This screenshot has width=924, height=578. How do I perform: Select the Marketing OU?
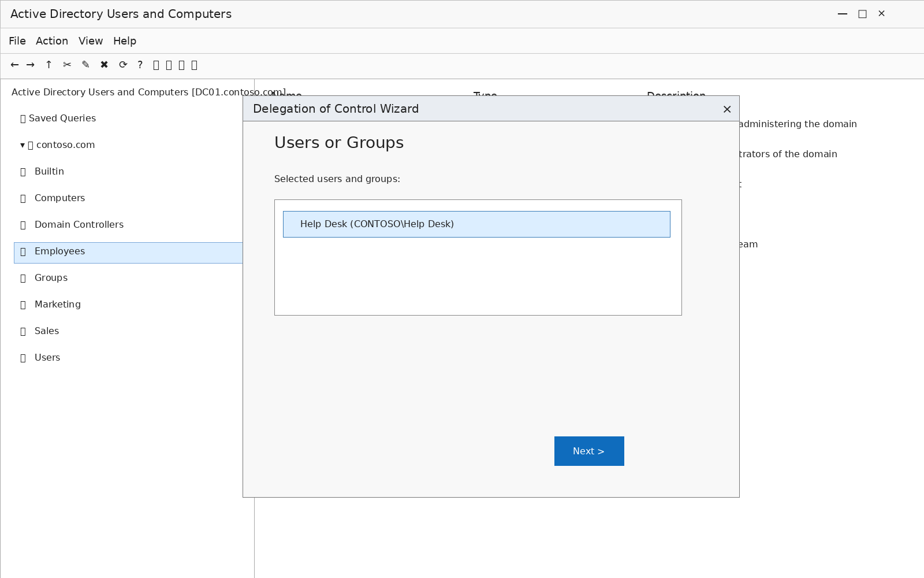coord(58,305)
